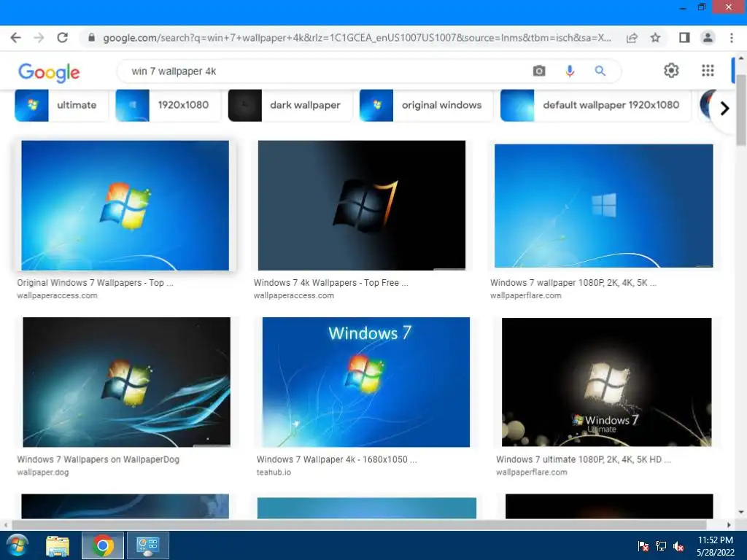Image resolution: width=747 pixels, height=560 pixels.
Task: Click 'wallpaperflare.com' under the Ultimate result
Action: click(x=532, y=472)
